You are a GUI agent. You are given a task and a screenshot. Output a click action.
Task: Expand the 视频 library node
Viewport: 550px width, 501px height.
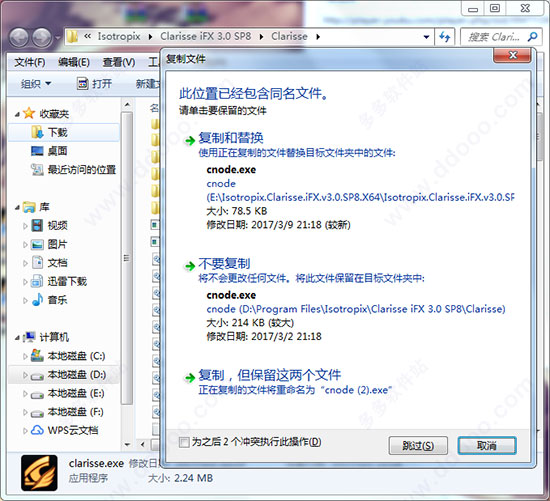(x=25, y=226)
